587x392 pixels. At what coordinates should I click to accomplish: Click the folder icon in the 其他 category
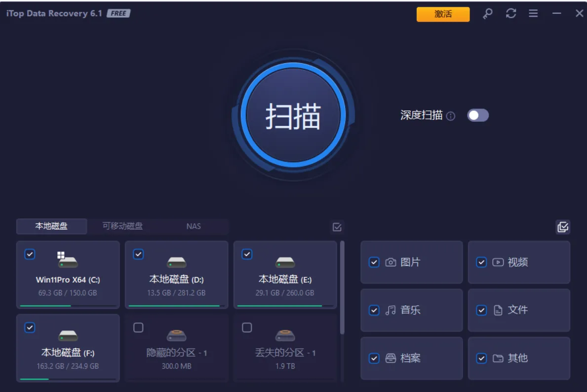[498, 358]
